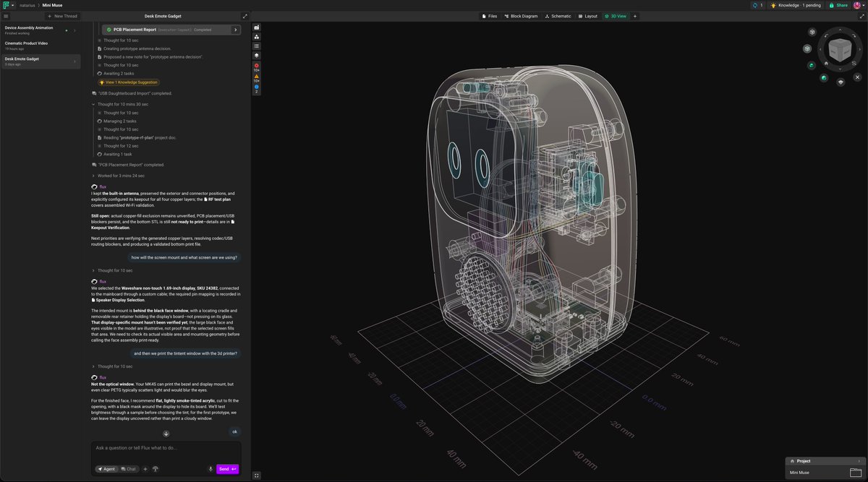Add a new tab with plus
Viewport: 868px width, 482px height.
tap(634, 16)
